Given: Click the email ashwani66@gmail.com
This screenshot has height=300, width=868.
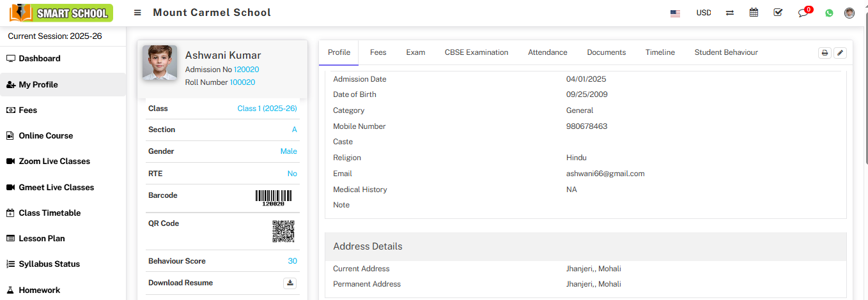Looking at the screenshot, I should 605,174.
